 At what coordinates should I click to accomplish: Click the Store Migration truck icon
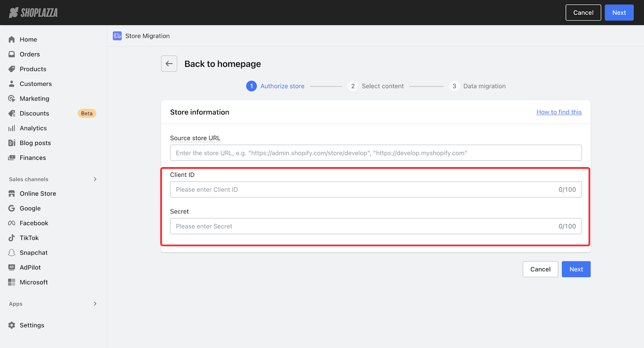click(x=117, y=36)
